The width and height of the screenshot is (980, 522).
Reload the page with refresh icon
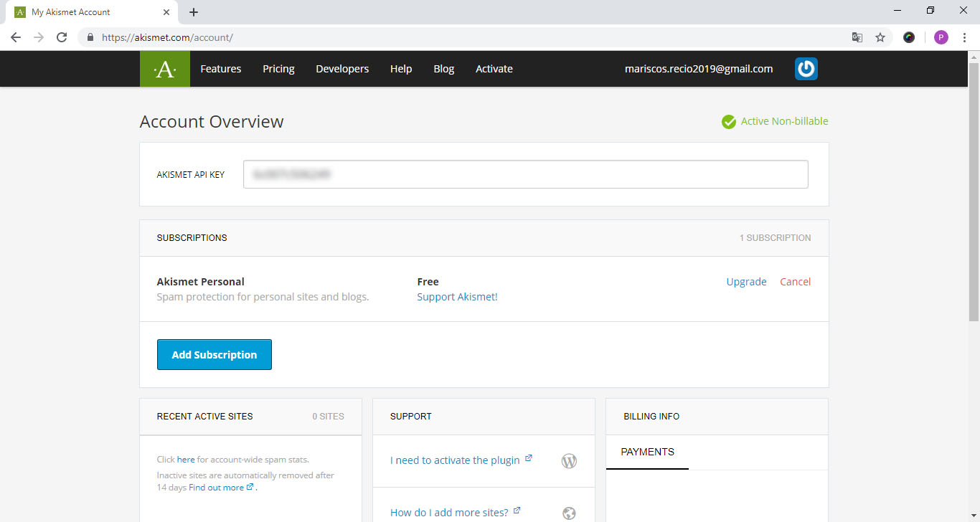62,37
